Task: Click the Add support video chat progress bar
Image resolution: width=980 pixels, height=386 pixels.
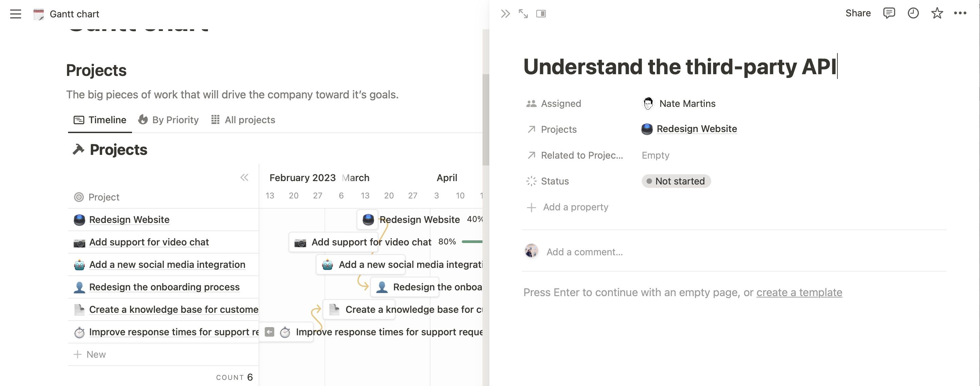Action: click(x=472, y=242)
